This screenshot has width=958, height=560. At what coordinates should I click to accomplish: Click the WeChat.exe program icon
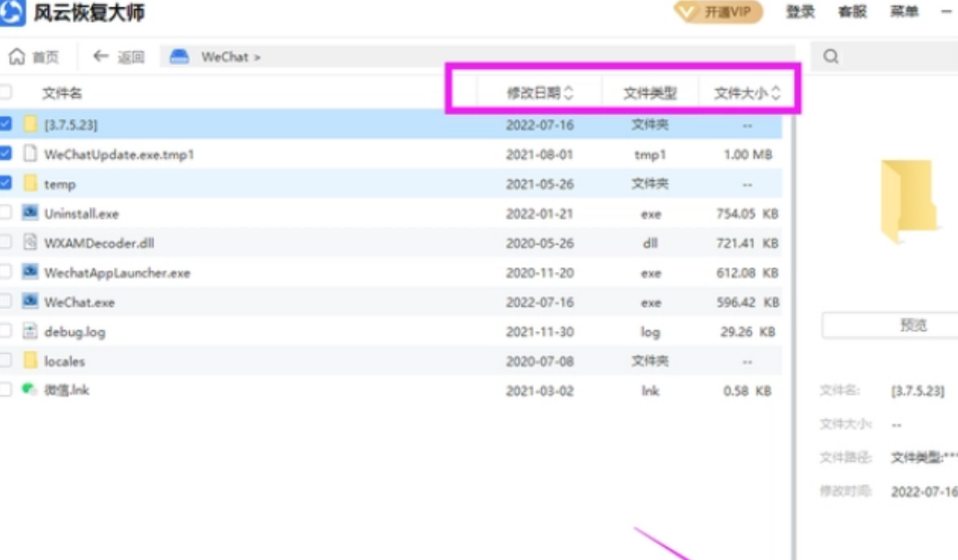click(x=30, y=301)
